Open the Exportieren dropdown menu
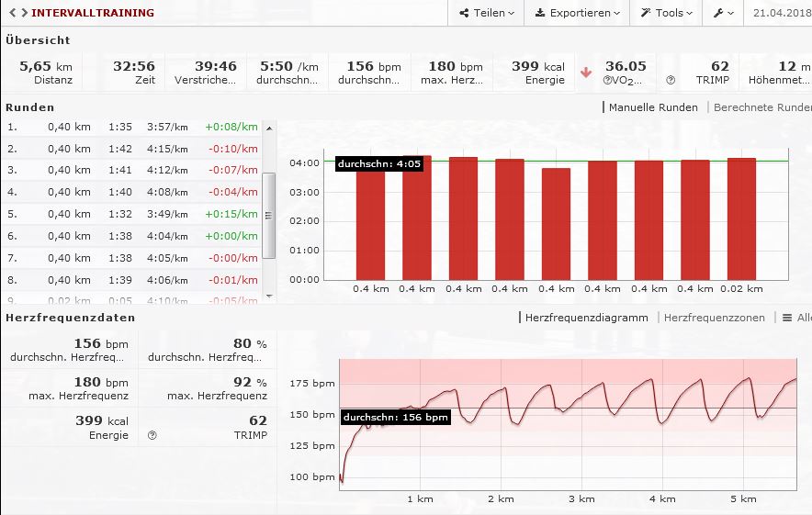This screenshot has width=812, height=515. tap(577, 13)
